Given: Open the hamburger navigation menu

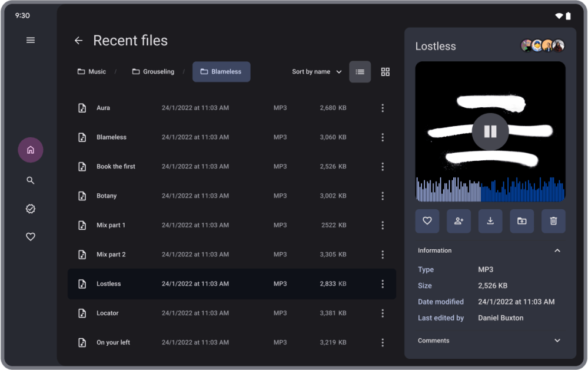Looking at the screenshot, I should tap(31, 40).
